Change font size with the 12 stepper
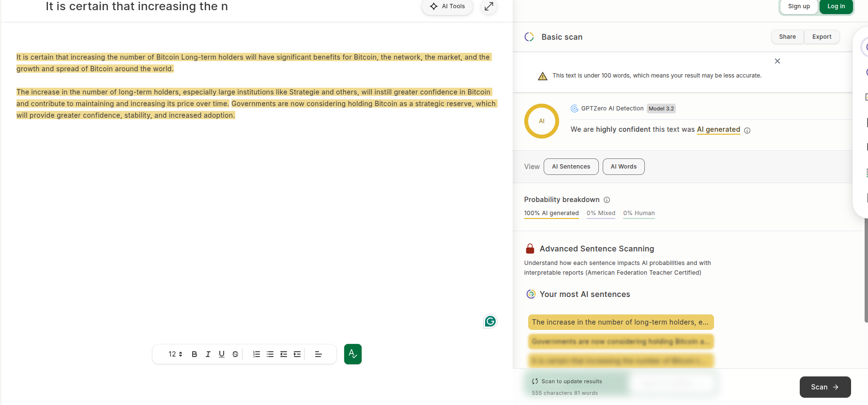The width and height of the screenshot is (868, 405). pos(175,354)
